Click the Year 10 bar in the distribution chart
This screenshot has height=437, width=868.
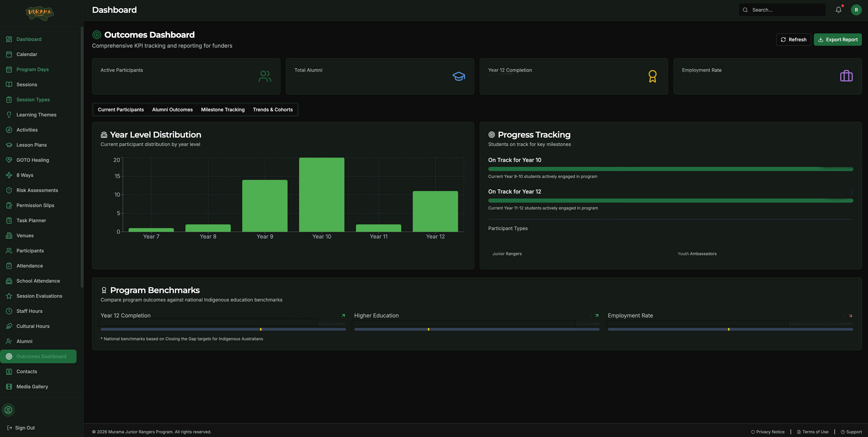point(321,195)
